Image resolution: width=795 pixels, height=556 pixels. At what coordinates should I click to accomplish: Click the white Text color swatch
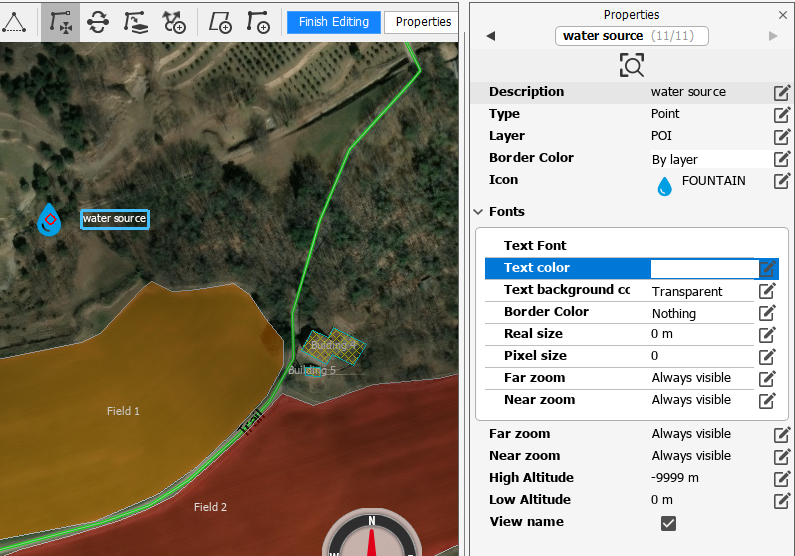click(703, 268)
